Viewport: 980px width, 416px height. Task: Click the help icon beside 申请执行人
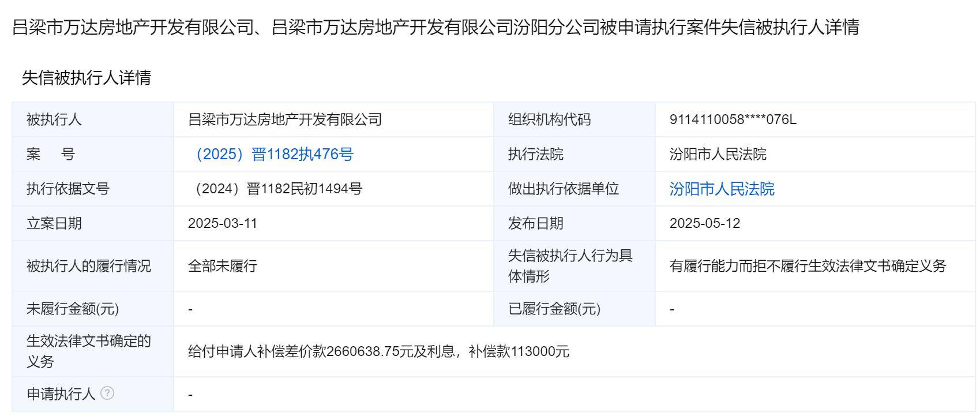click(107, 393)
